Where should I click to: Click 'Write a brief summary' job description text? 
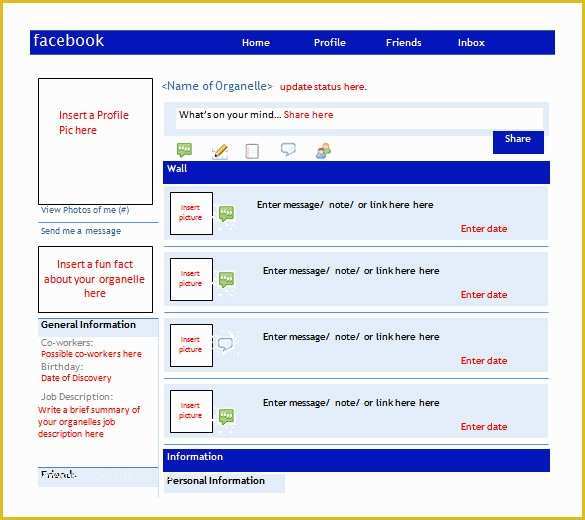[89, 422]
